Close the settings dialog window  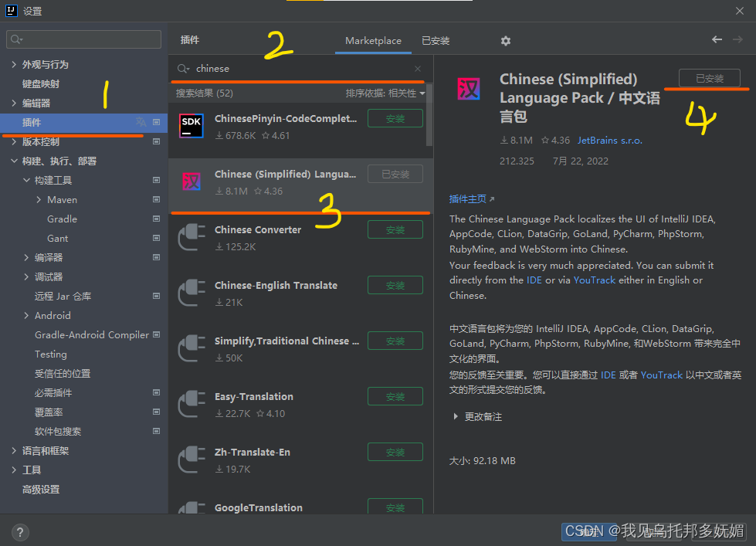(x=740, y=11)
